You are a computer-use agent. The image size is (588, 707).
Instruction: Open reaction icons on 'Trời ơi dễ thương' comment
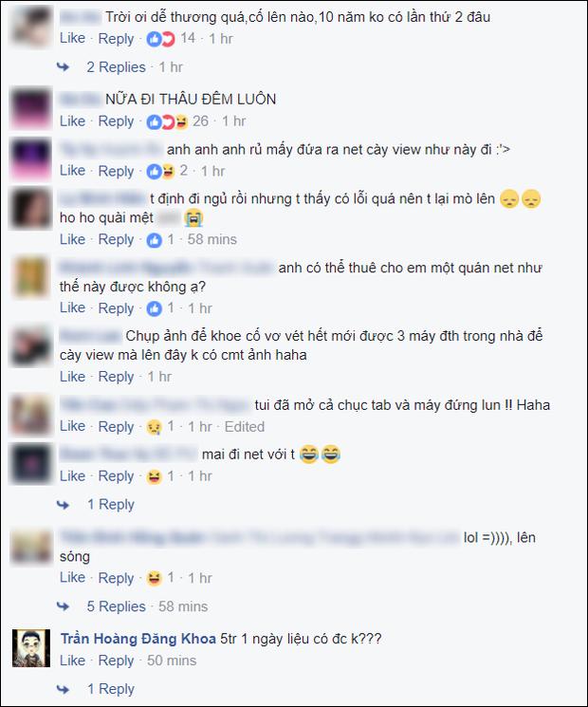(x=160, y=39)
